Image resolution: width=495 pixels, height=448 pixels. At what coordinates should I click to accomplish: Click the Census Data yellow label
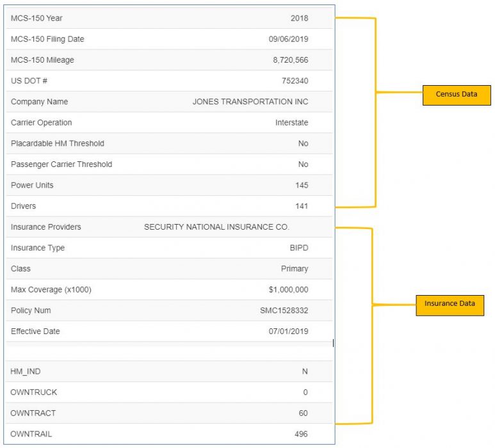456,95
